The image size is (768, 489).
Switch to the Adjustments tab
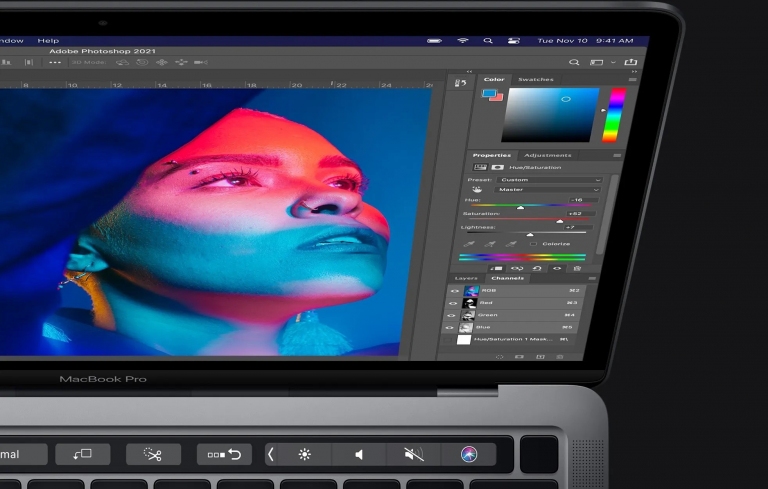tap(548, 155)
